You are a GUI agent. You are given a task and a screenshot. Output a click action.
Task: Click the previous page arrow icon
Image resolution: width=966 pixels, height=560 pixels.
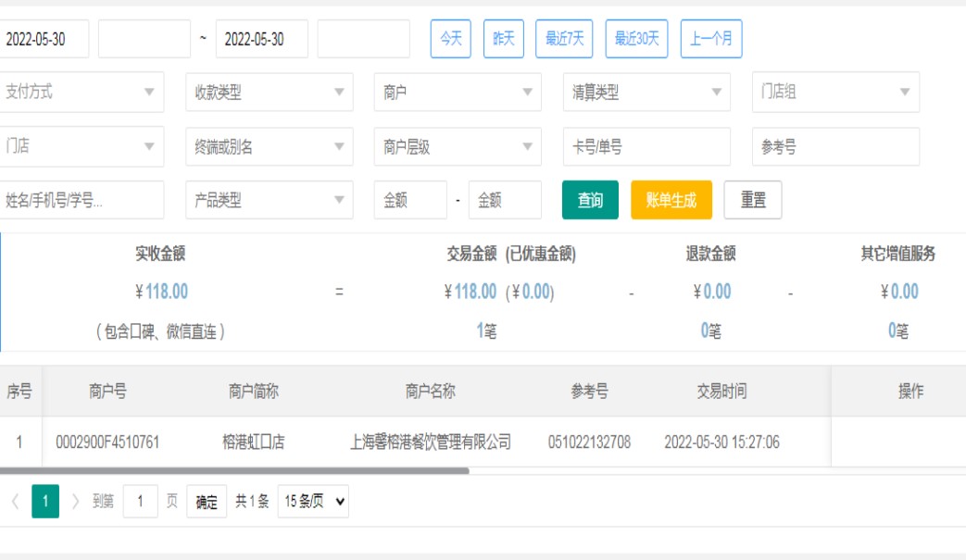15,502
